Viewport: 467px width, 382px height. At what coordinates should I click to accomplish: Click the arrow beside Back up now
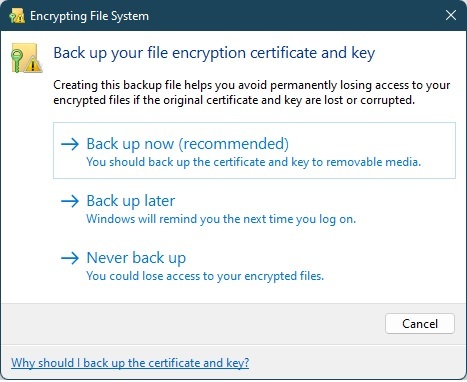point(70,144)
